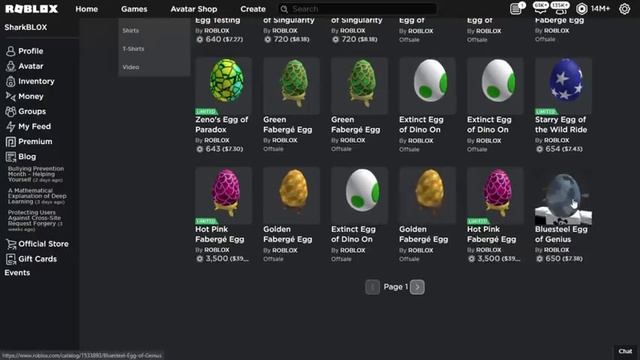This screenshot has width=640, height=360.
Task: Open the notifications icon in top bar
Action: [x=516, y=9]
